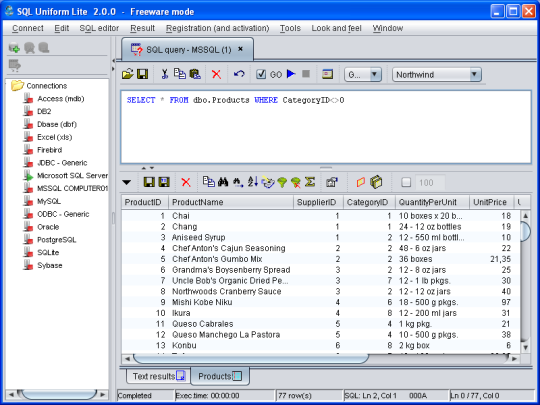This screenshot has width=540, height=405.
Task: Open the Tools menu
Action: coord(290,28)
